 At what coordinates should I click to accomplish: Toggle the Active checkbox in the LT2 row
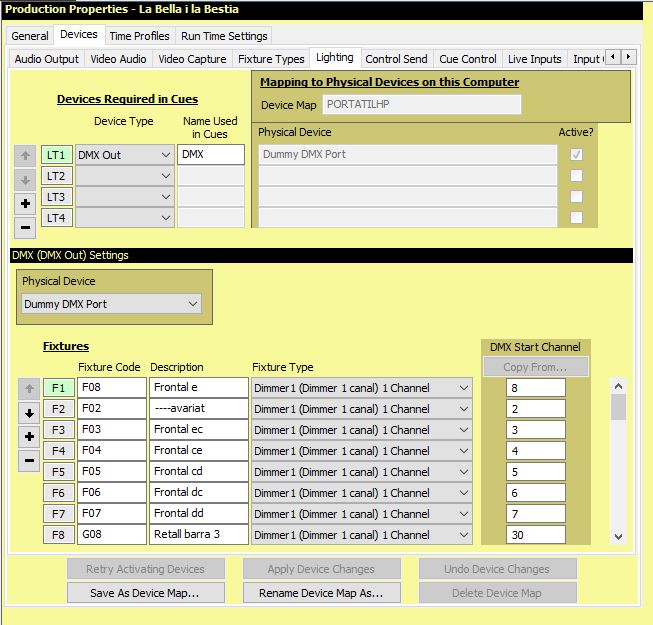tap(576, 176)
